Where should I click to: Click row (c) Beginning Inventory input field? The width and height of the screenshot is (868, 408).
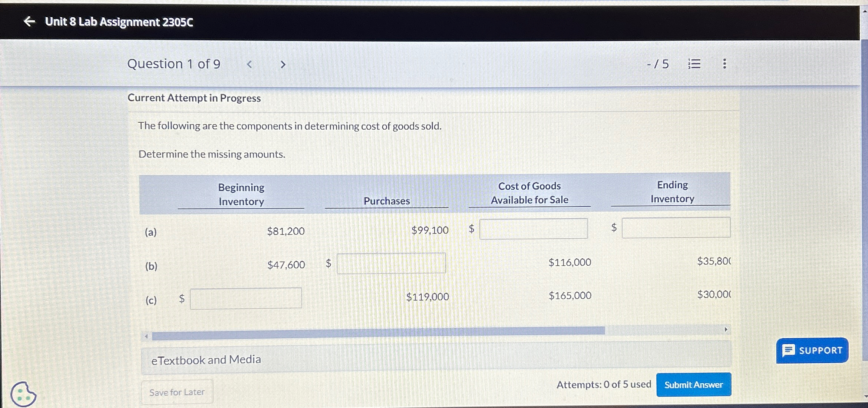245,298
